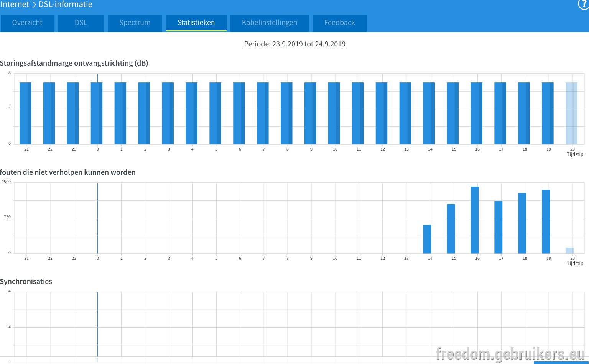Click error bar at hour 15

click(x=451, y=229)
